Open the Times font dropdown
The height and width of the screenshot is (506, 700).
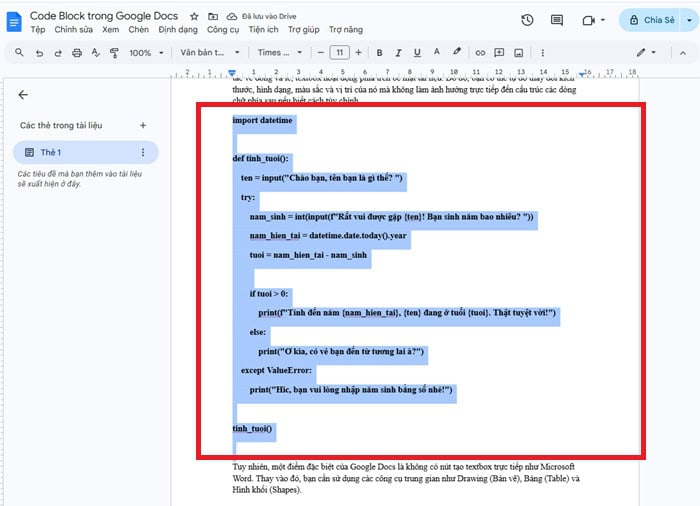(279, 53)
